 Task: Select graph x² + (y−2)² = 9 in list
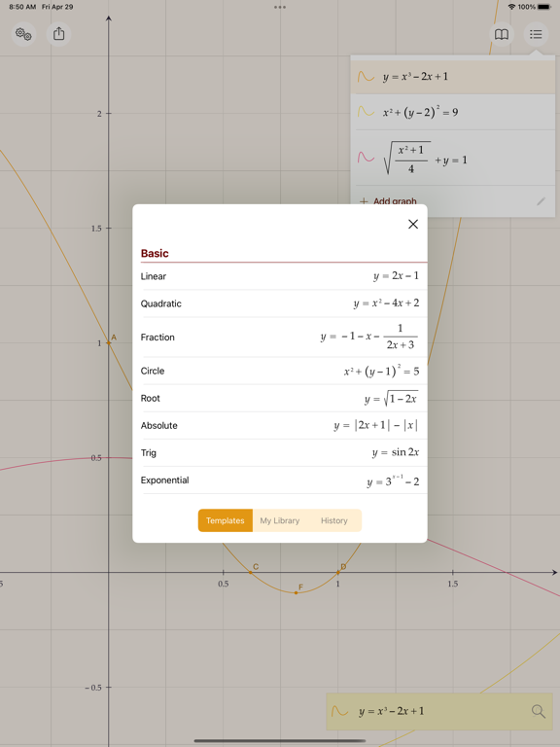pyautogui.click(x=453, y=112)
